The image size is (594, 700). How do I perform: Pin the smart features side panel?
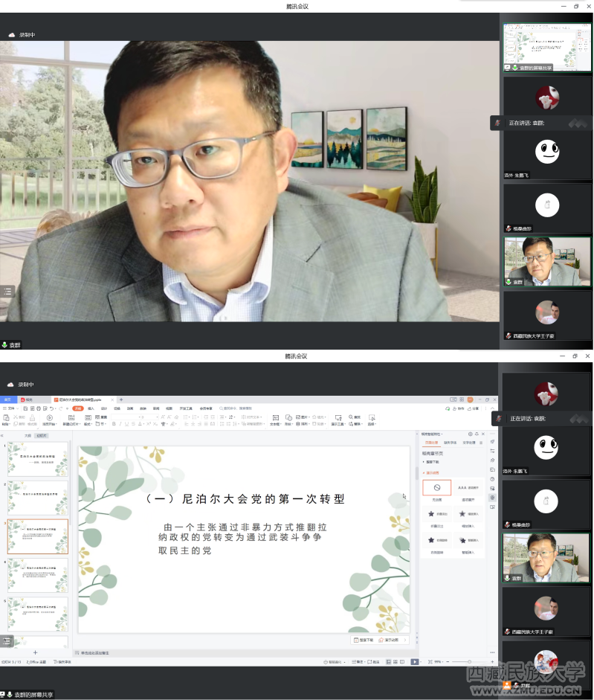[477, 434]
